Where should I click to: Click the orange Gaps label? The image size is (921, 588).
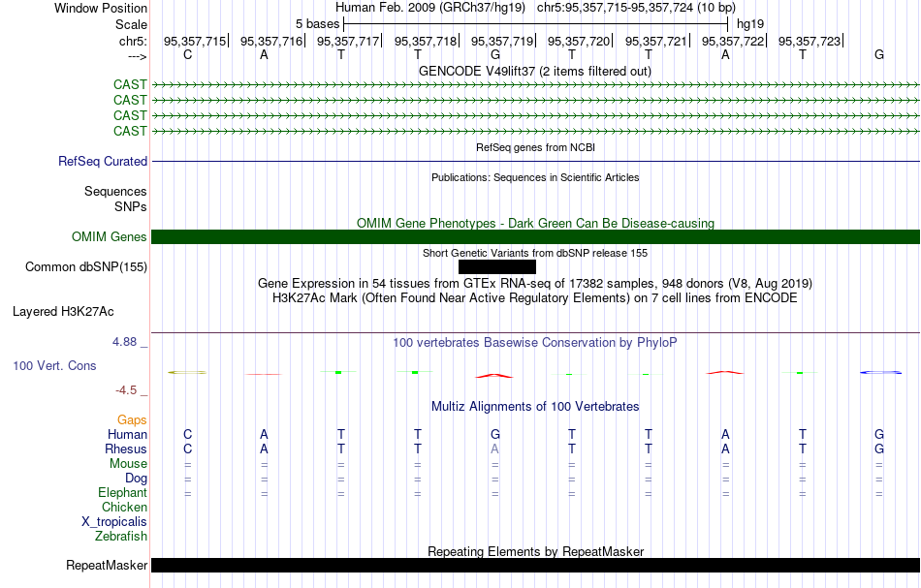pos(132,419)
